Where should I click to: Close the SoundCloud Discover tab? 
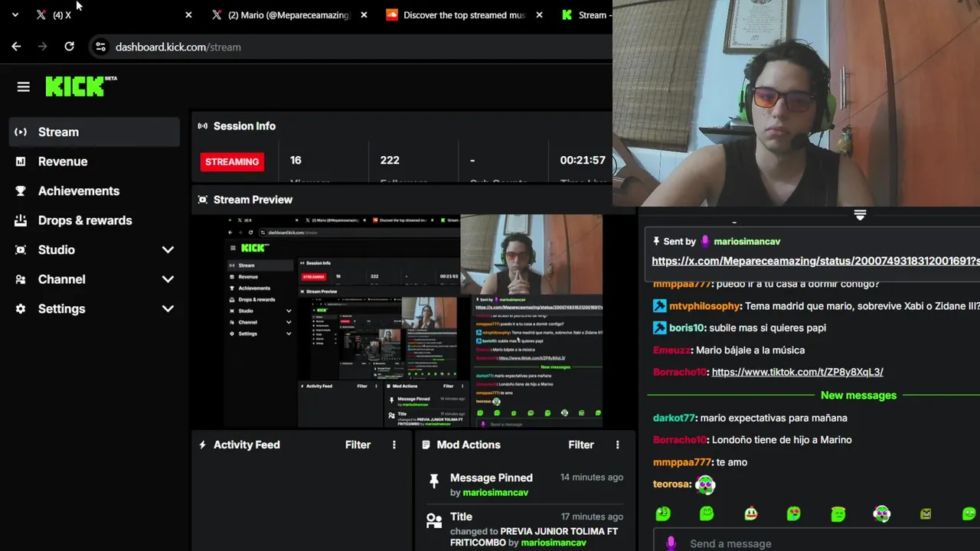tap(540, 15)
